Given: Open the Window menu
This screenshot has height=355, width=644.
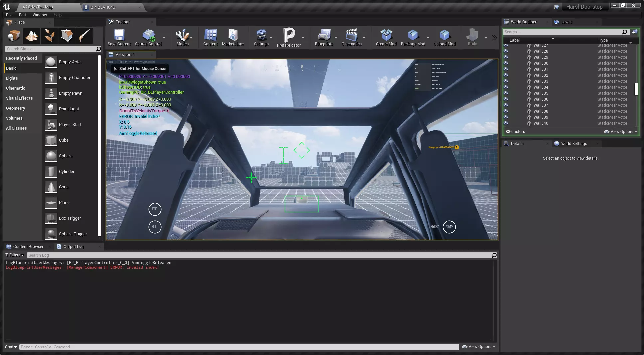Looking at the screenshot, I should (x=40, y=15).
